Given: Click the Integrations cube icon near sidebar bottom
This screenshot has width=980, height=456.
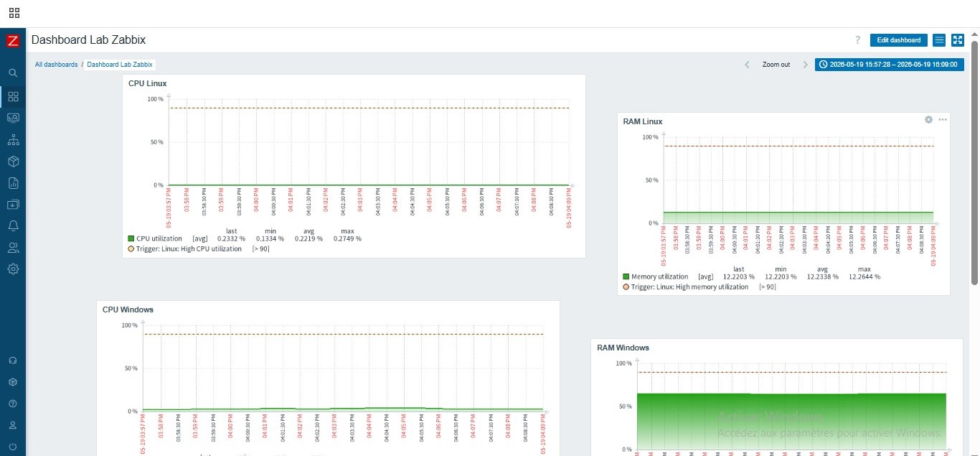Looking at the screenshot, I should tap(13, 382).
